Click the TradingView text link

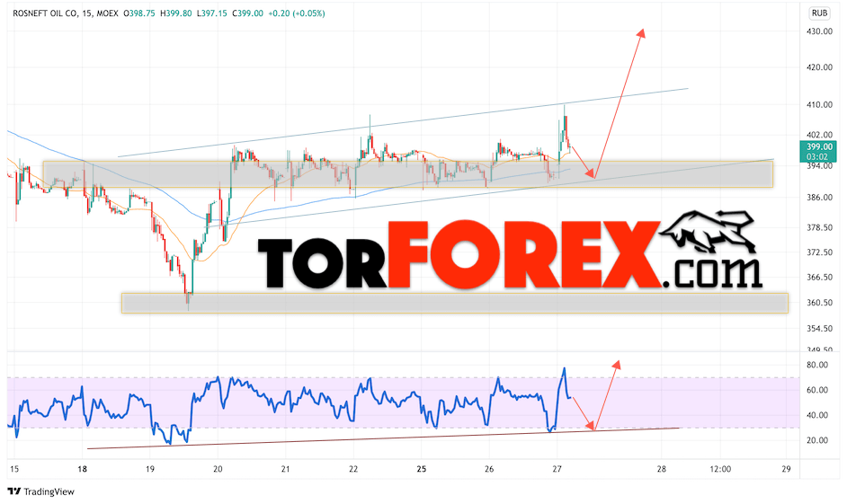coord(49,491)
